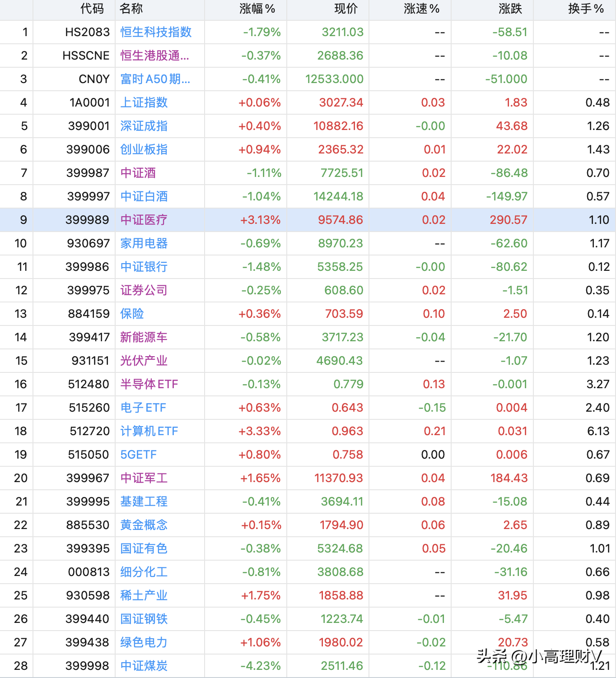Image resolution: width=616 pixels, height=678 pixels.
Task: Open the 绿色电力 index
Action: point(144,642)
